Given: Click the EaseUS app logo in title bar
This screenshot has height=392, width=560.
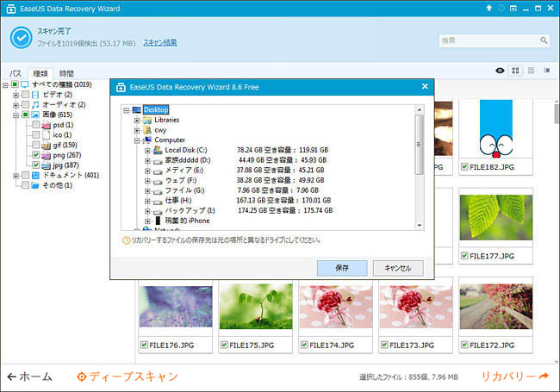Looking at the screenshot, I should (x=11, y=9).
